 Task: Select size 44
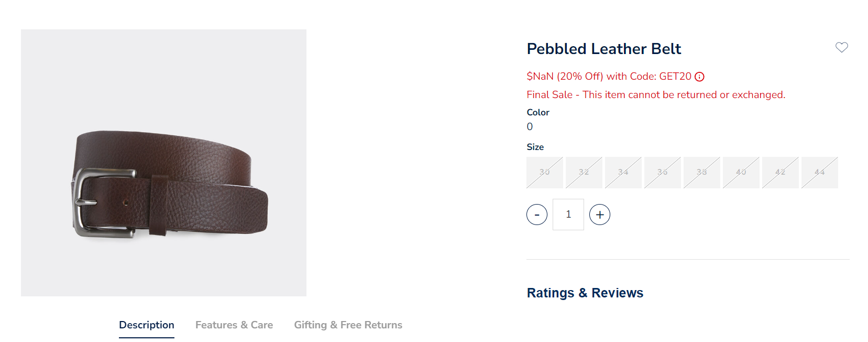click(x=820, y=173)
